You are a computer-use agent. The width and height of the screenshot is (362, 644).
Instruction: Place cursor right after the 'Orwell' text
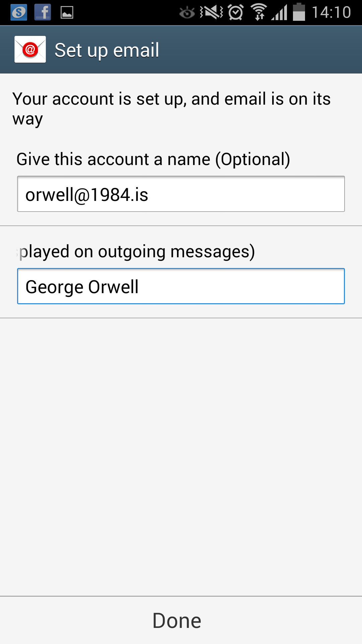[139, 287]
